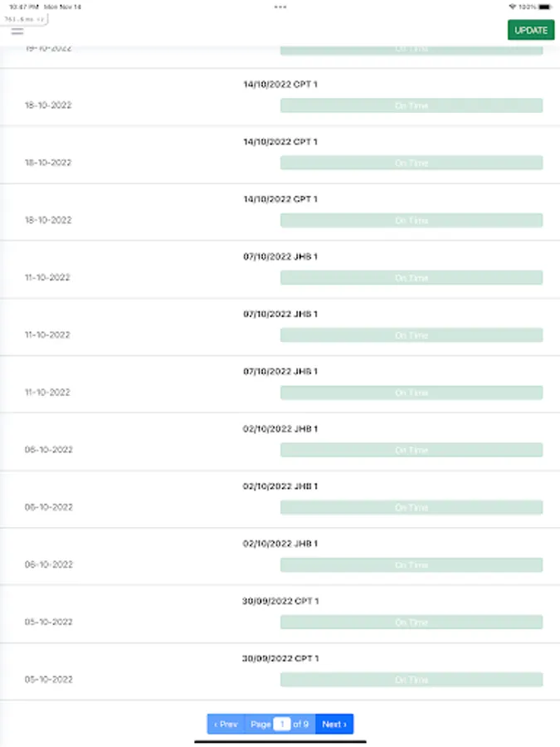Open the last 30/09/2022 CPT 1 entry
The height and width of the screenshot is (747, 560).
tap(280, 658)
